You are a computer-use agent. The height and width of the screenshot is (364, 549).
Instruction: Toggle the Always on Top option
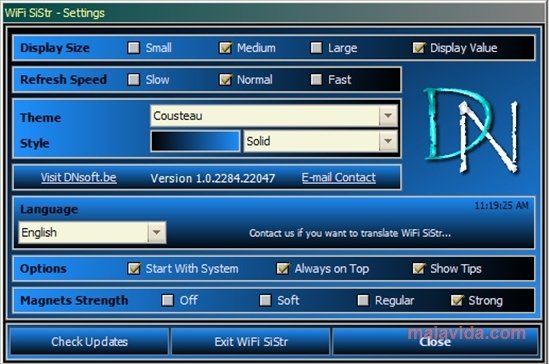point(283,268)
